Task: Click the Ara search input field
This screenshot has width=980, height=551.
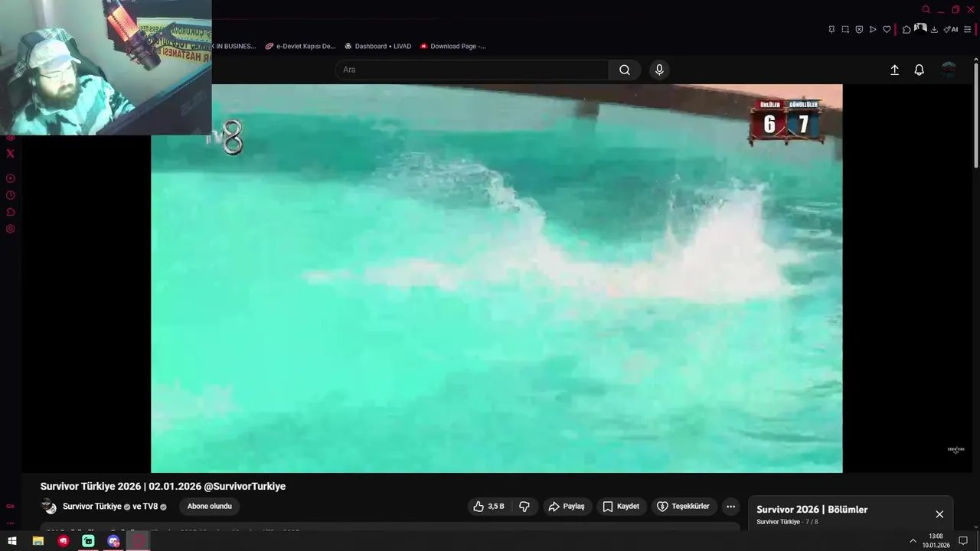Action: click(x=472, y=70)
